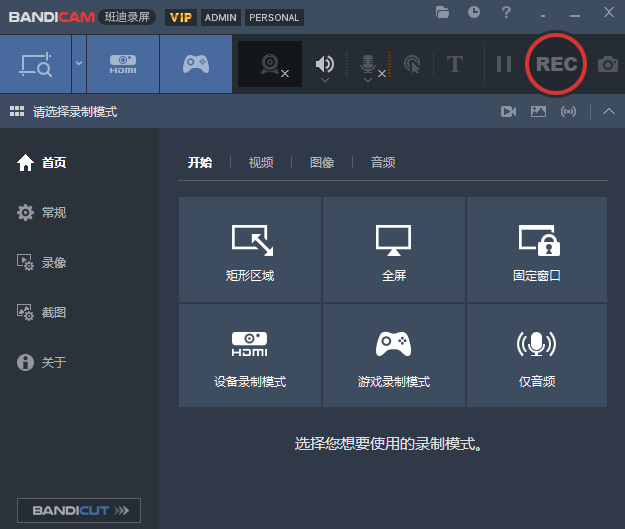Start recording with REC button

pyautogui.click(x=556, y=64)
